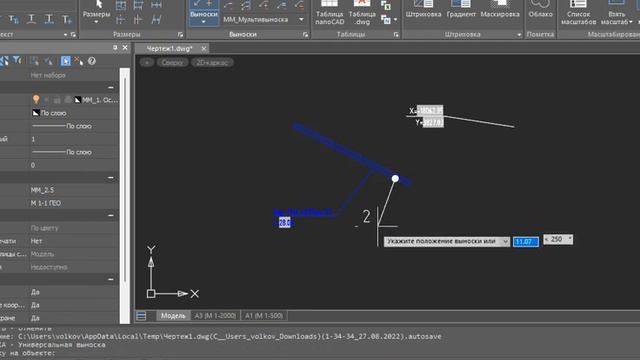Open the A1 (М 1-500) layout tab

264,316
